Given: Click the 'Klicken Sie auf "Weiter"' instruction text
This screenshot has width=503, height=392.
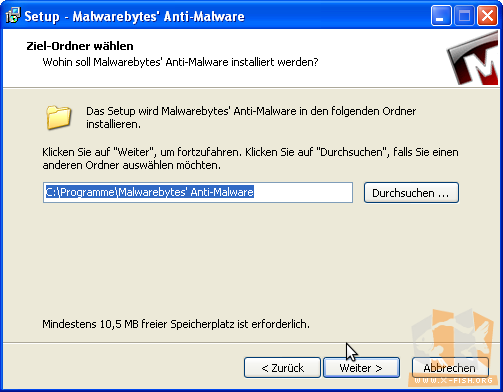Looking at the screenshot, I should pos(250,159).
